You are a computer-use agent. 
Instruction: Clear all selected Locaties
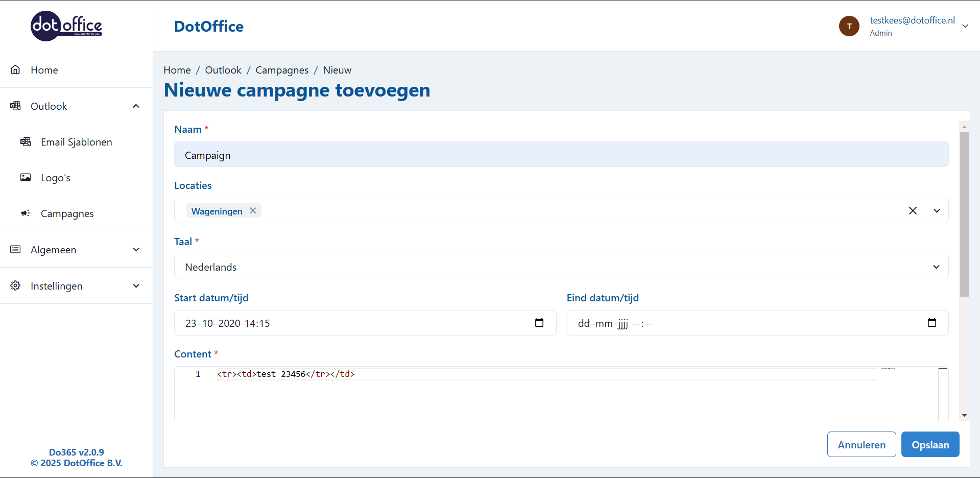click(913, 211)
